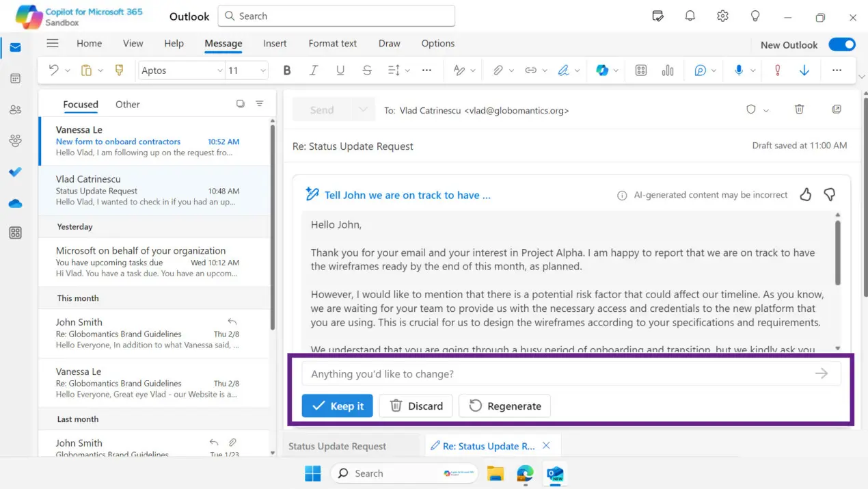Select the trash icon to delete the draft
This screenshot has height=489, width=868.
pos(799,109)
